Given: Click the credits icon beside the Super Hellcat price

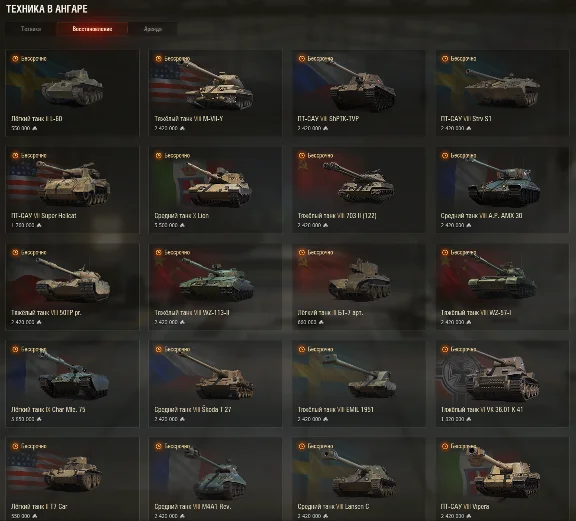Looking at the screenshot, I should click(39, 225).
